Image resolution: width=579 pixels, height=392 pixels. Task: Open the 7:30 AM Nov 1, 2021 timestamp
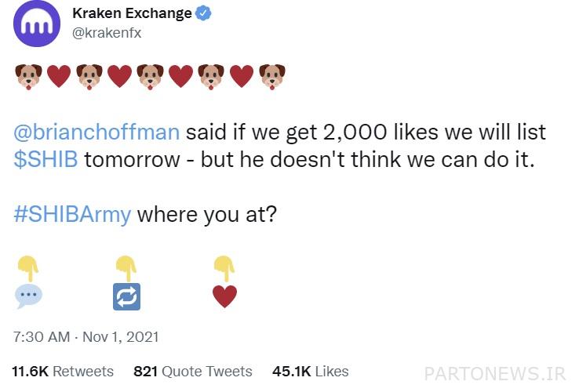pos(86,336)
